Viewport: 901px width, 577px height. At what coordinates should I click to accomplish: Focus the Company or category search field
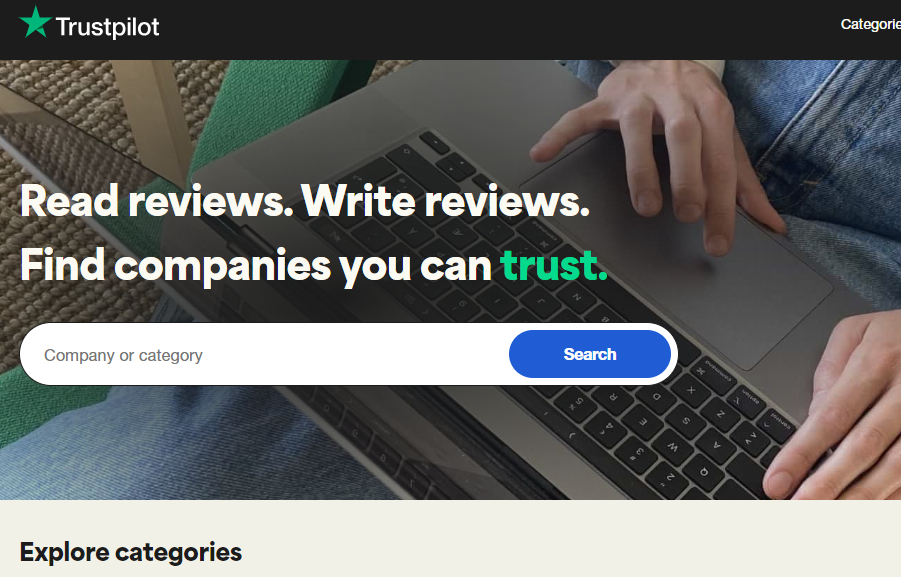(264, 355)
